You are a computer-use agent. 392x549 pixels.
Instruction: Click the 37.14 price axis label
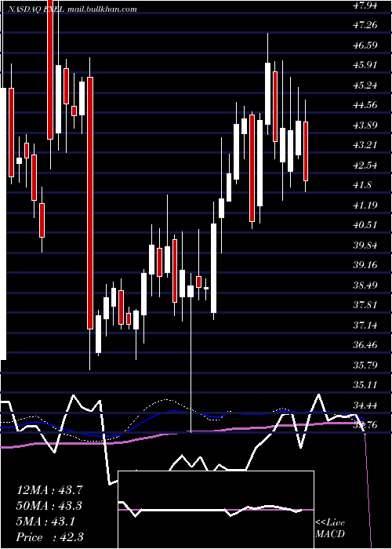365,325
